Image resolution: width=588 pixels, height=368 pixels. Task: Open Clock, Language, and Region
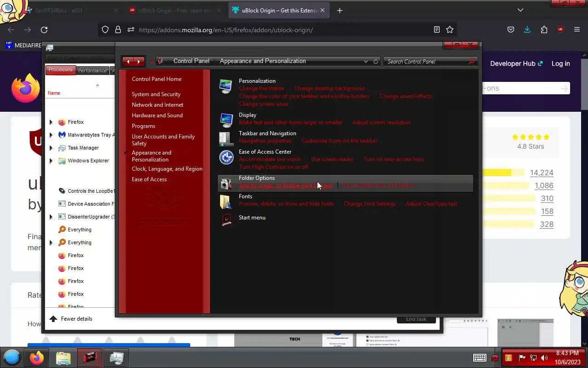pos(167,169)
